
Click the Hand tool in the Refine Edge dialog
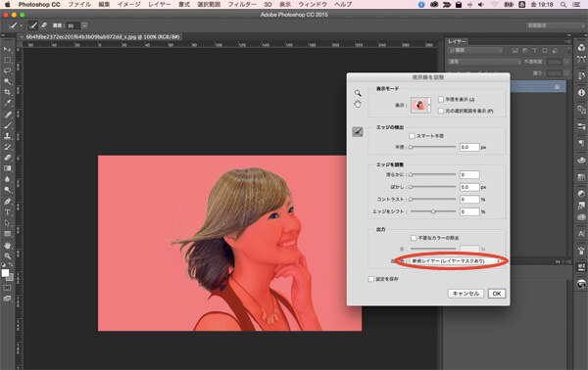point(358,104)
